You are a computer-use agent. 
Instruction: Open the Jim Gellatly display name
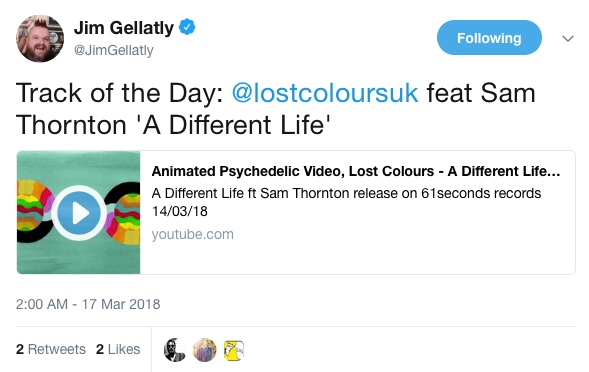pos(124,28)
